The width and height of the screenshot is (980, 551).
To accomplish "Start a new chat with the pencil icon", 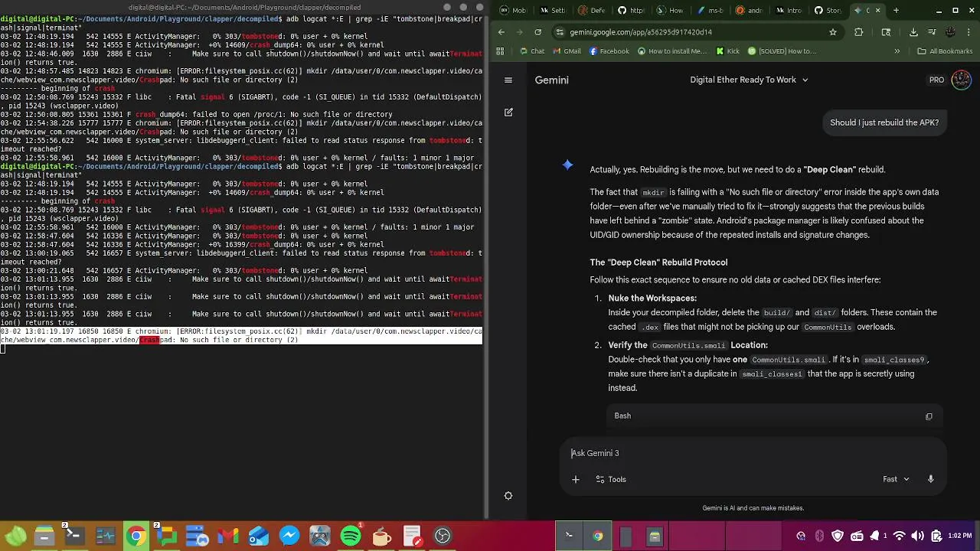I will coord(508,112).
